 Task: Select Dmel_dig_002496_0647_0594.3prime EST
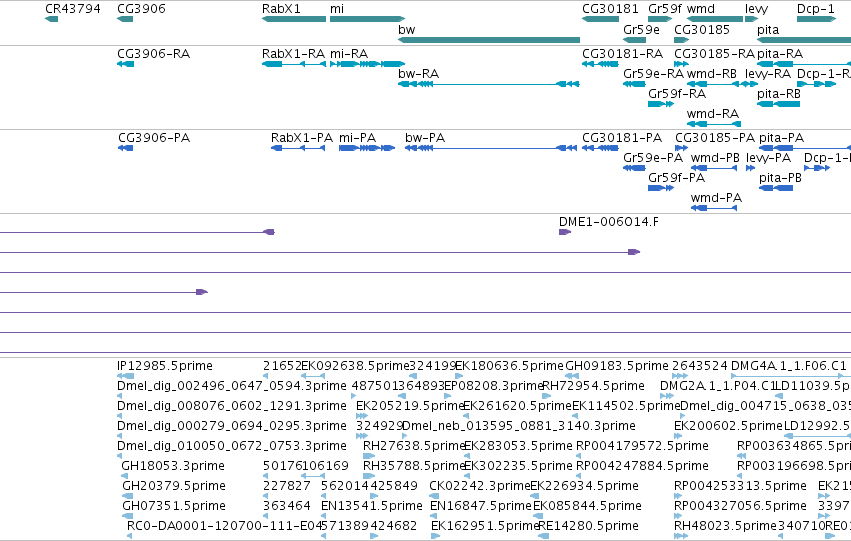pos(232,386)
